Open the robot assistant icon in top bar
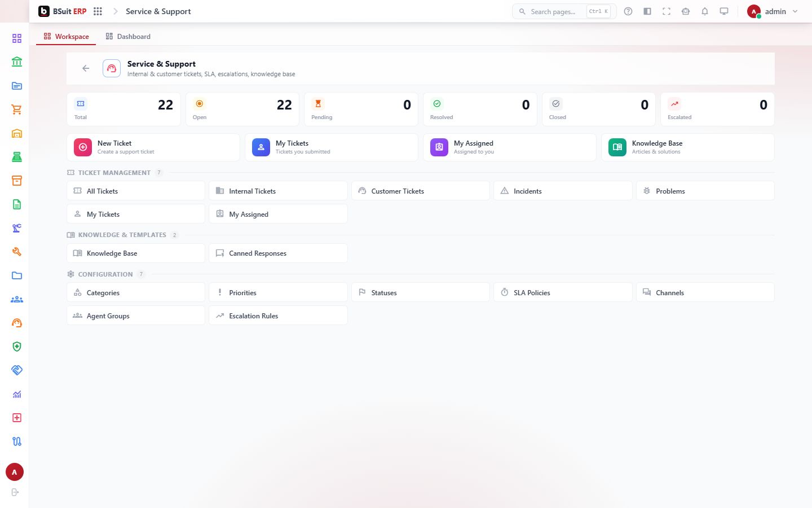812x508 pixels. pyautogui.click(x=686, y=11)
